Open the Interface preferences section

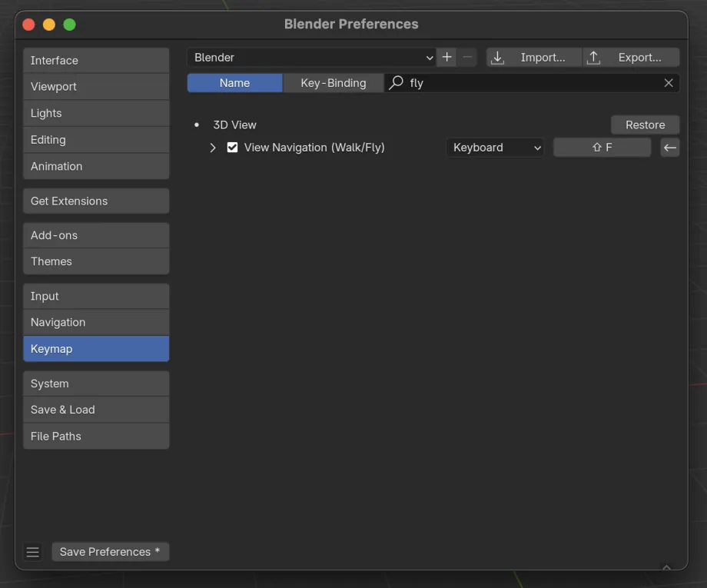pyautogui.click(x=96, y=61)
